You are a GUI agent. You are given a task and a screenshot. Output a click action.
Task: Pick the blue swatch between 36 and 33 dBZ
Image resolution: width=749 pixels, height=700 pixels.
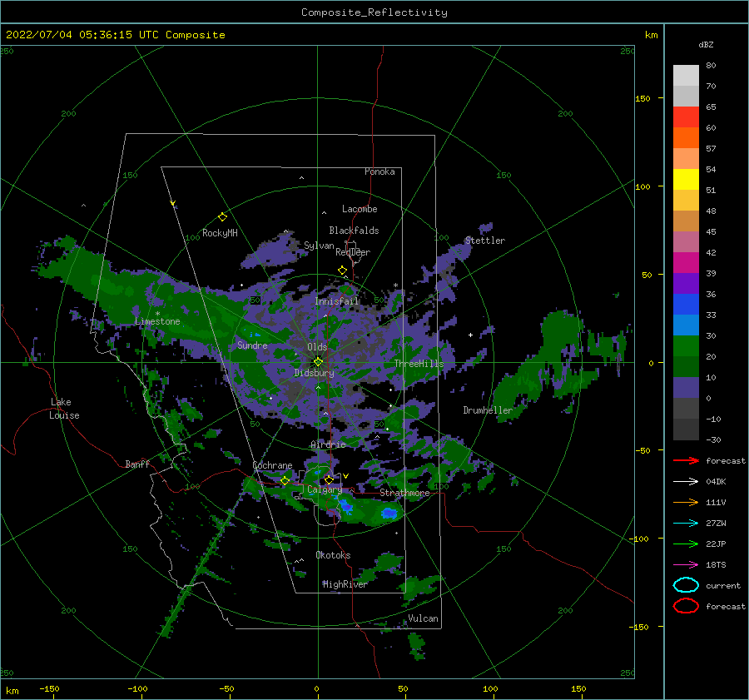pos(686,305)
